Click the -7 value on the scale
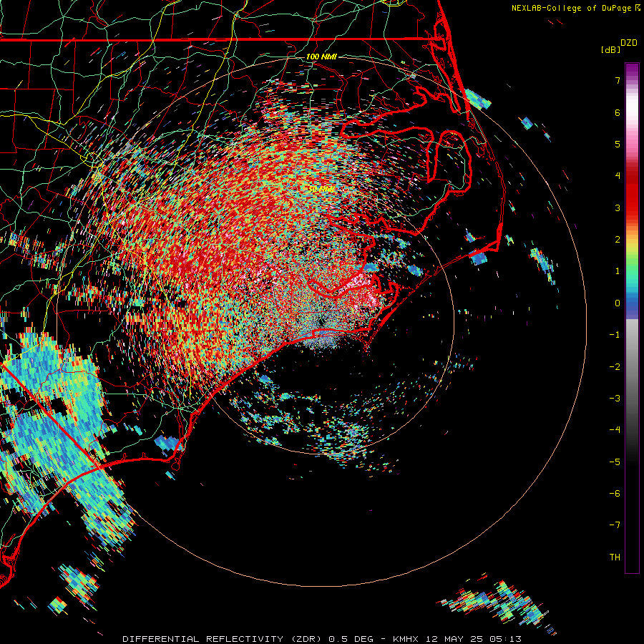644x644 pixels. tap(615, 525)
